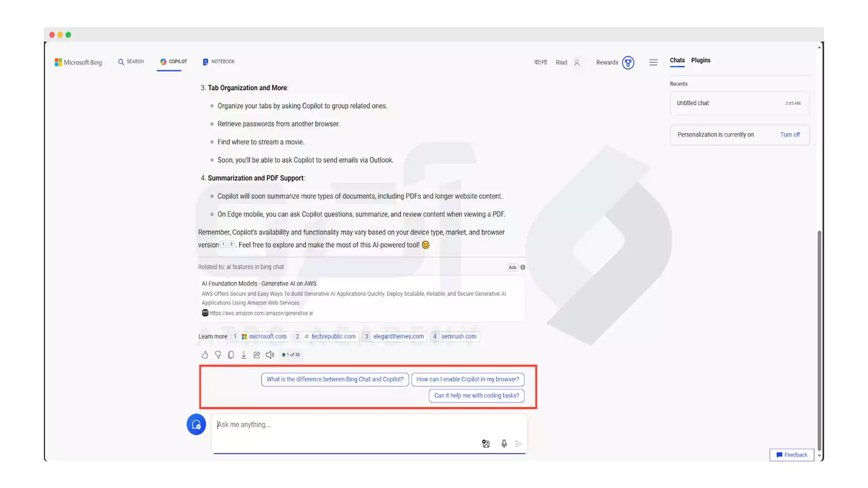Click the export/download response icon
868x488 pixels.
(x=243, y=355)
